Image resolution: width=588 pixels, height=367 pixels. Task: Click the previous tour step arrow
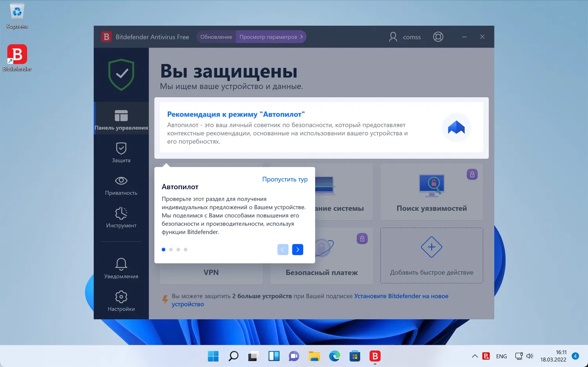[x=283, y=249]
